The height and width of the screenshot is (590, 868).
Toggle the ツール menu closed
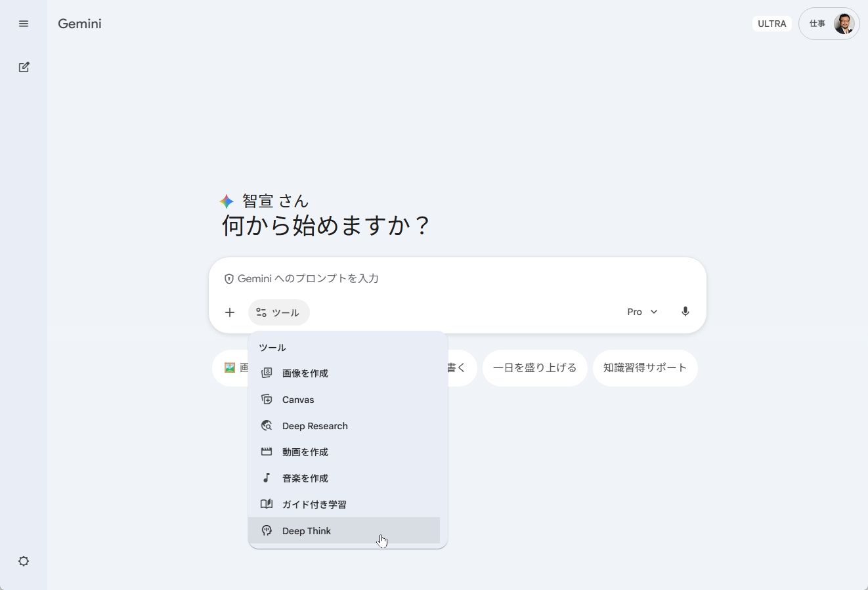click(278, 312)
